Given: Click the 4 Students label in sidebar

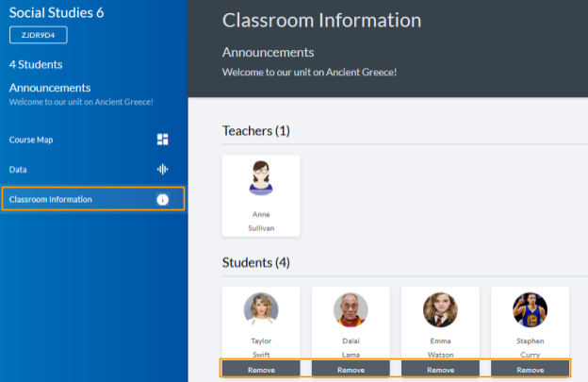Looking at the screenshot, I should [x=36, y=64].
